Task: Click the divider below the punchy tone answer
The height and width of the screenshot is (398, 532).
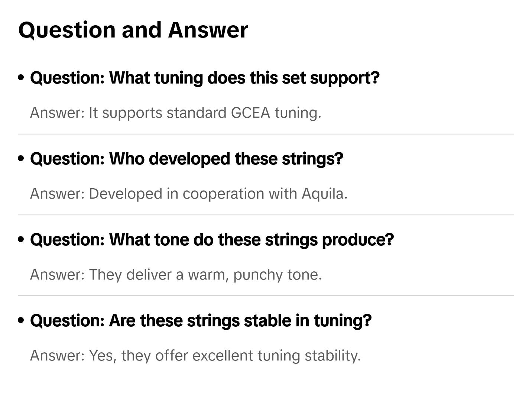Action: (x=266, y=296)
